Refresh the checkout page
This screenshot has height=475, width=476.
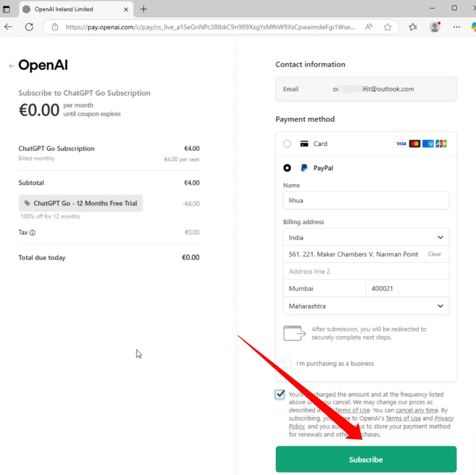pyautogui.click(x=29, y=27)
